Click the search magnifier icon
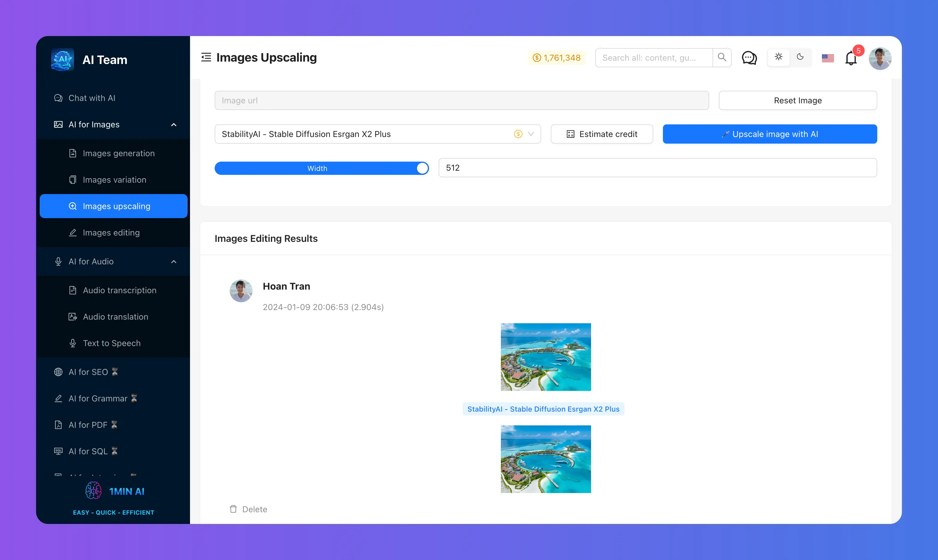The image size is (938, 560). click(x=722, y=57)
